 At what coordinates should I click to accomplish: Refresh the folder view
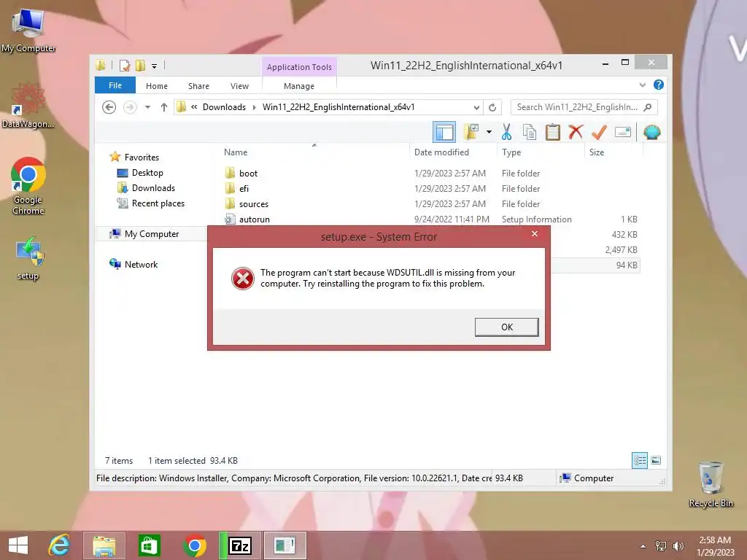coord(492,108)
